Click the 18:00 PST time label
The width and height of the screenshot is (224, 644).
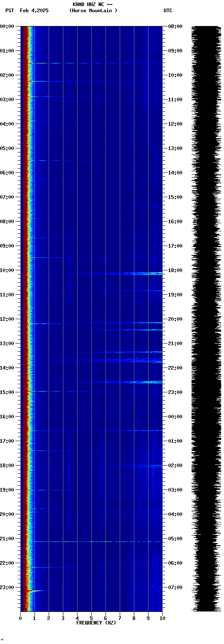click(x=7, y=466)
